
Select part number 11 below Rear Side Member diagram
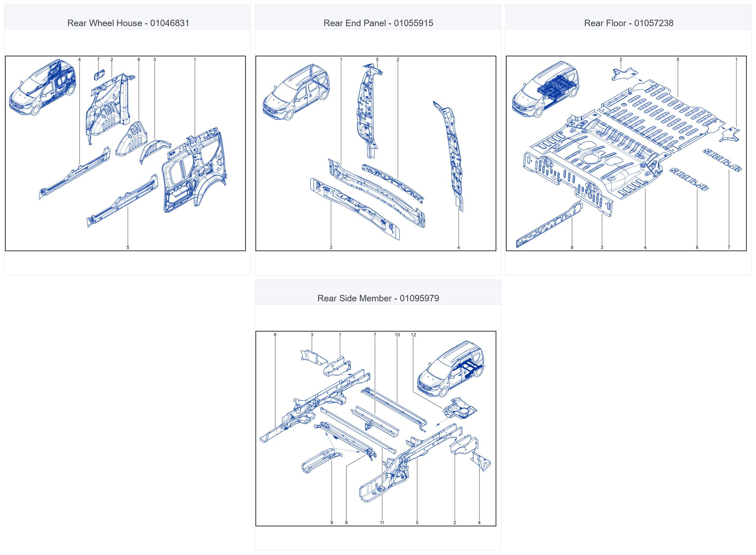[x=382, y=522]
